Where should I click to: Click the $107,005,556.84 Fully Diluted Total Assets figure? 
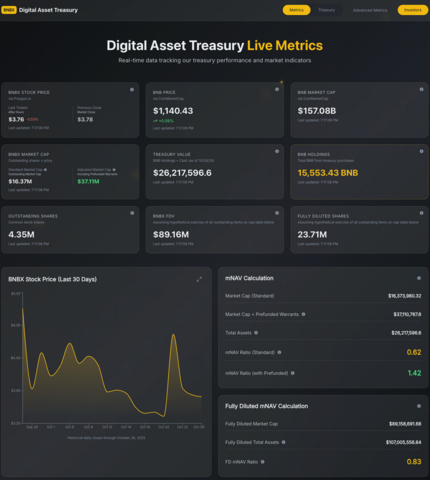pos(403,442)
